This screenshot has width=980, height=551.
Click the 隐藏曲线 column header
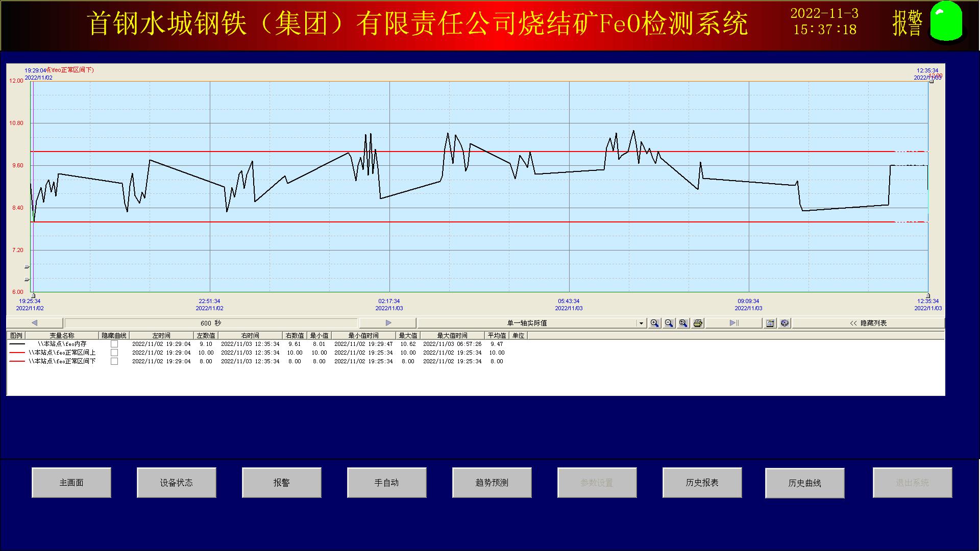tap(114, 336)
